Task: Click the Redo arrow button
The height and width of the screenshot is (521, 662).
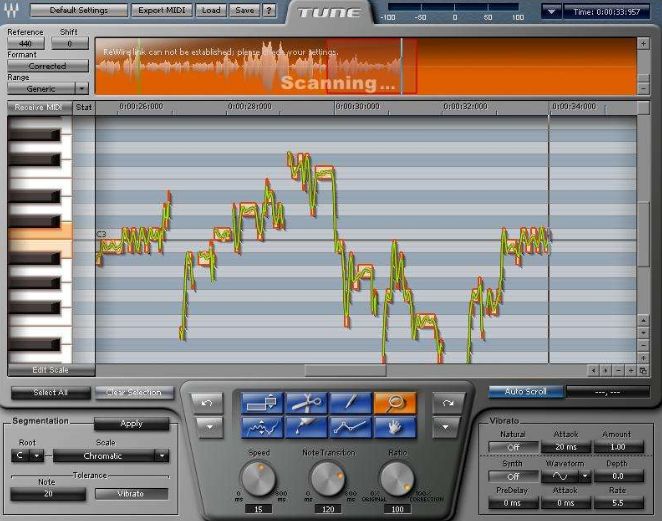Action: point(448,403)
